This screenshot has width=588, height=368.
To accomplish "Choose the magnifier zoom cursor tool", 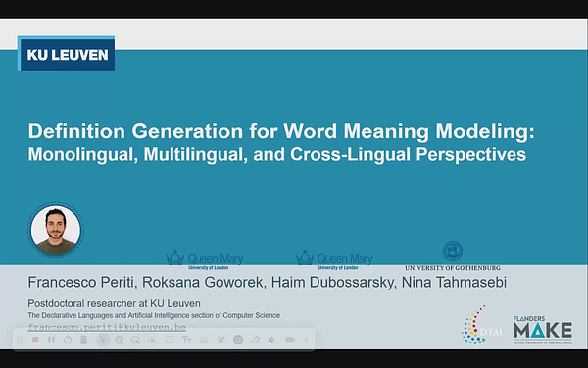I will tap(136, 340).
